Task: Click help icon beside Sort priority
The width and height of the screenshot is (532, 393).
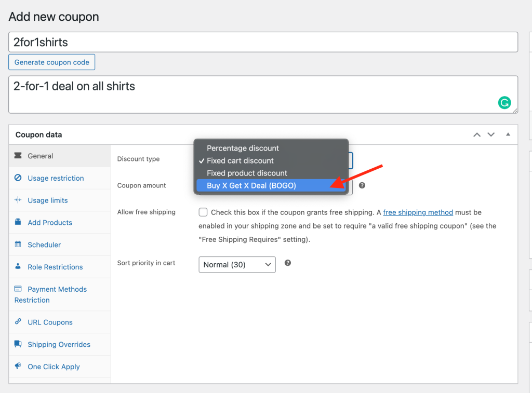Action: click(x=288, y=263)
